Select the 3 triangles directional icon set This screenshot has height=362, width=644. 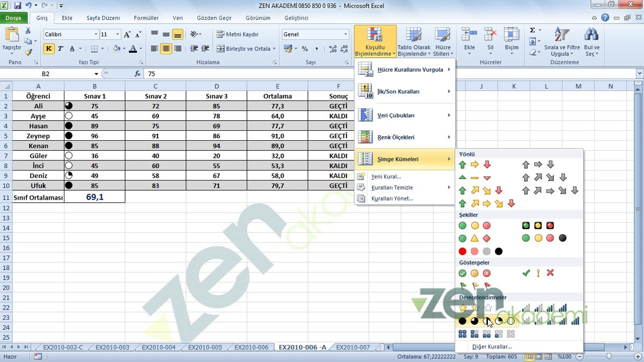(x=474, y=177)
